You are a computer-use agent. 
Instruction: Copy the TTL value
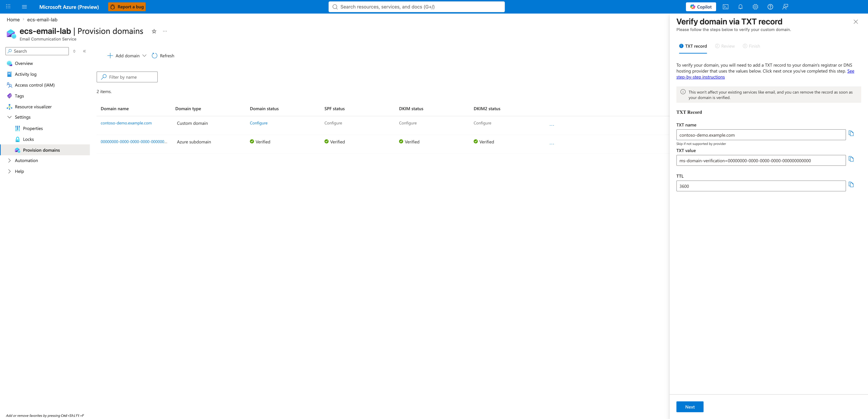point(851,185)
